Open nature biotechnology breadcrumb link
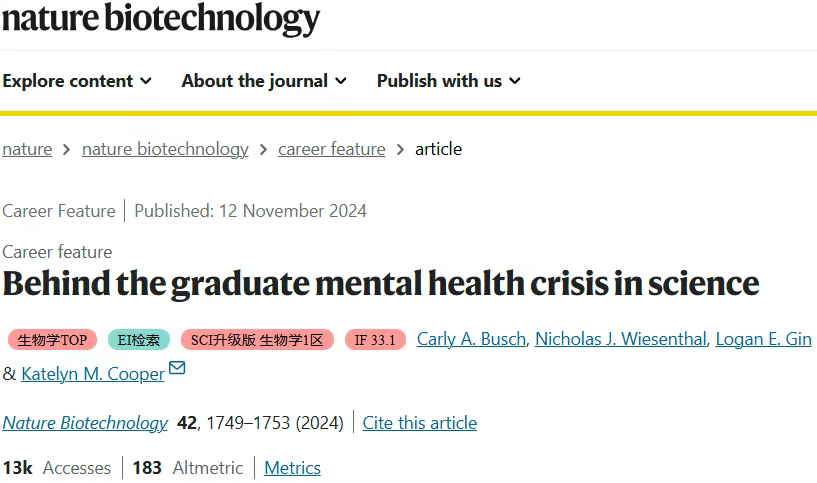The height and width of the screenshot is (483, 817). (165, 149)
